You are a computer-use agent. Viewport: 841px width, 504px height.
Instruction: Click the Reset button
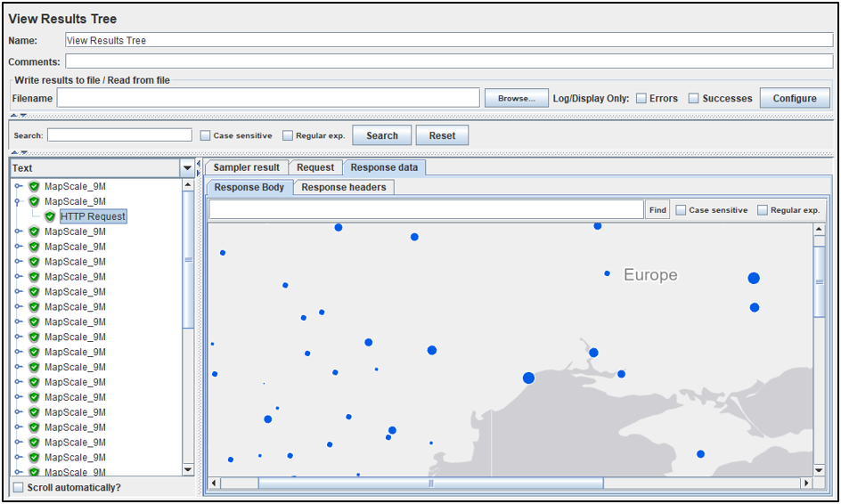[442, 135]
